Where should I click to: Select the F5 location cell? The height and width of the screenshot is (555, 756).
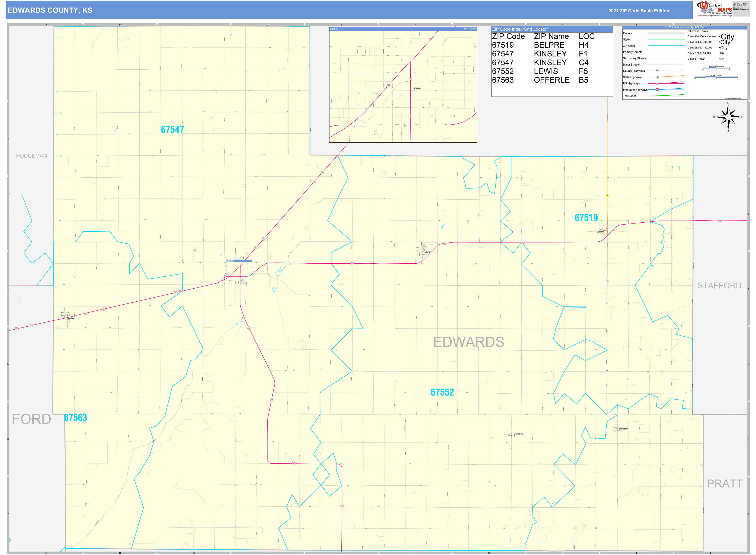(x=583, y=71)
